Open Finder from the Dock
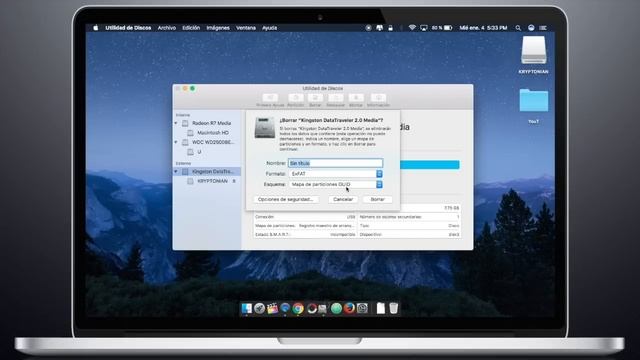The width and height of the screenshot is (640, 360). pos(247,309)
